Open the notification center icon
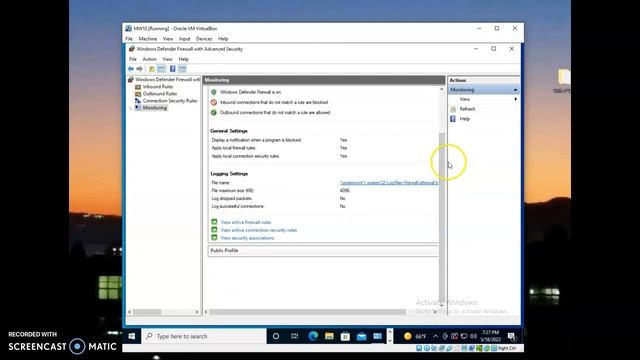640x360 pixels. pos(511,336)
